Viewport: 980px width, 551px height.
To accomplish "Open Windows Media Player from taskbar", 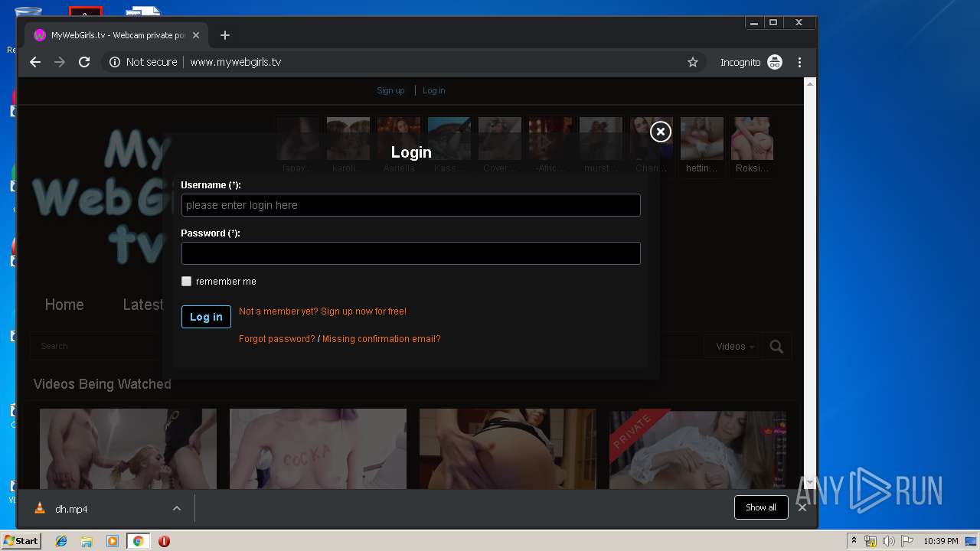I will pos(113,541).
